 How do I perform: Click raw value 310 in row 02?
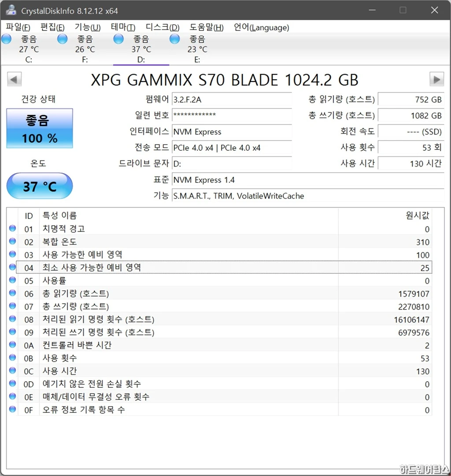[422, 242]
